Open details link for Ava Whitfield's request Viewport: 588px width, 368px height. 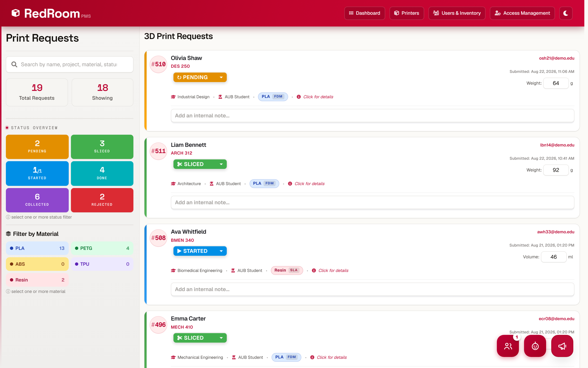click(333, 271)
